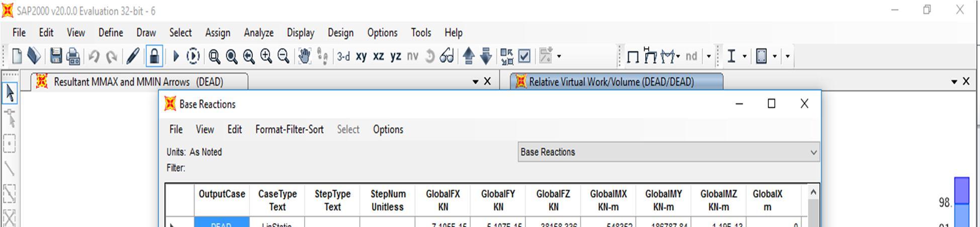Restore full view with the magnifier icon
Screen dimensions: 980x227
231,56
